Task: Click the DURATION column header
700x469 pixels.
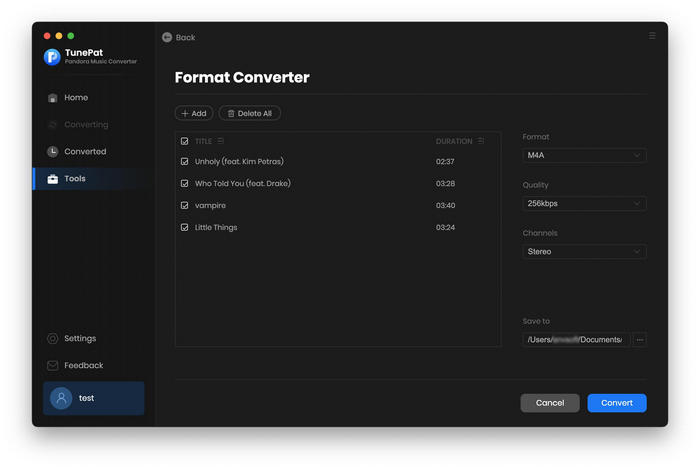Action: click(x=454, y=141)
